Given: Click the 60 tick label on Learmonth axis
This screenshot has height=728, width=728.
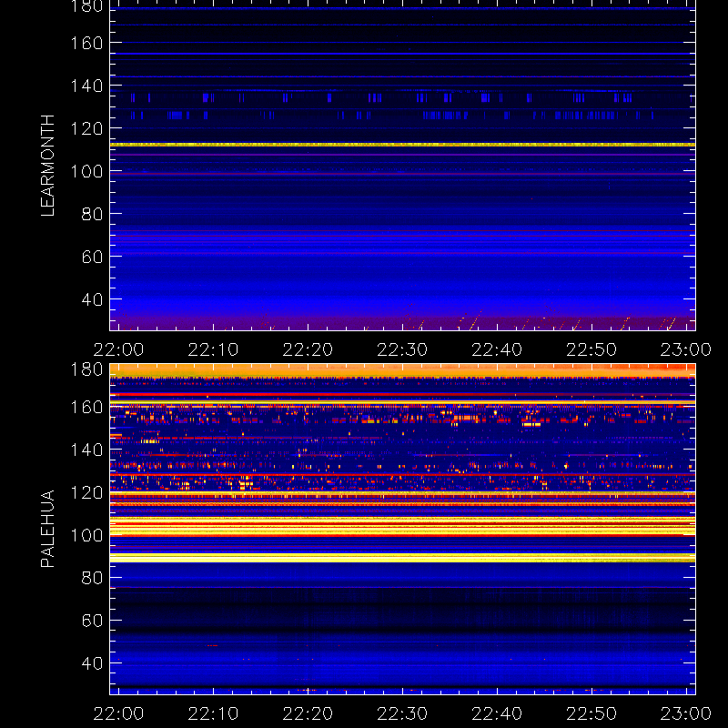Looking at the screenshot, I should [x=93, y=257].
